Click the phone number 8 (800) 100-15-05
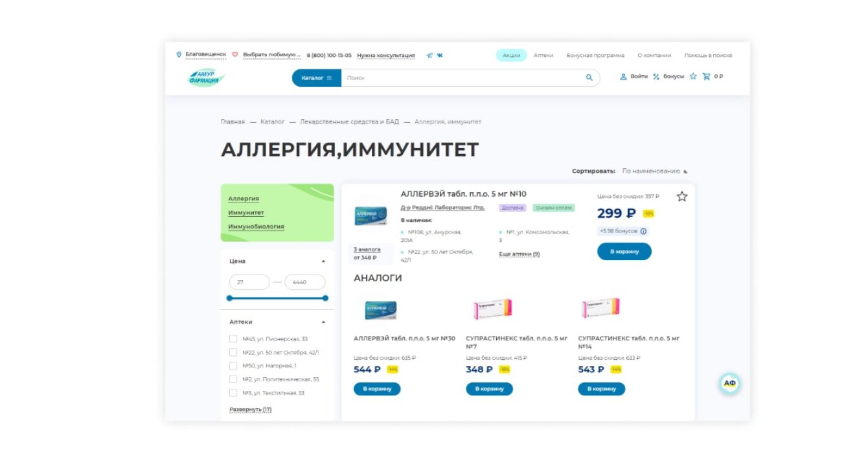 (329, 56)
